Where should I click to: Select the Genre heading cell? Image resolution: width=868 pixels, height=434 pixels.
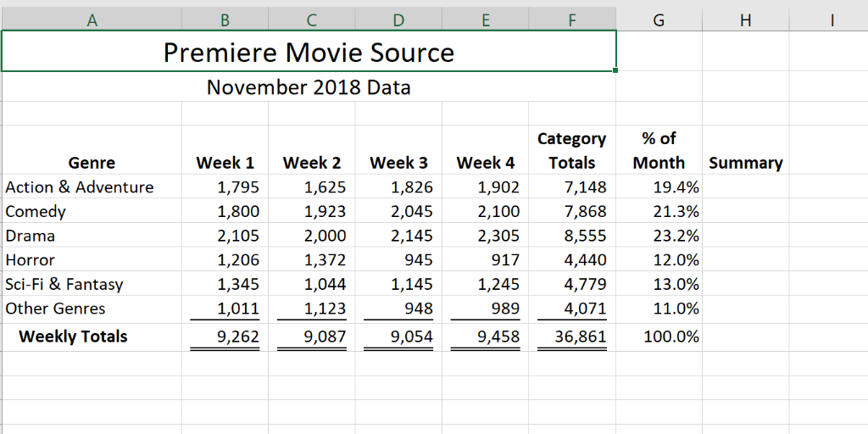(x=92, y=150)
